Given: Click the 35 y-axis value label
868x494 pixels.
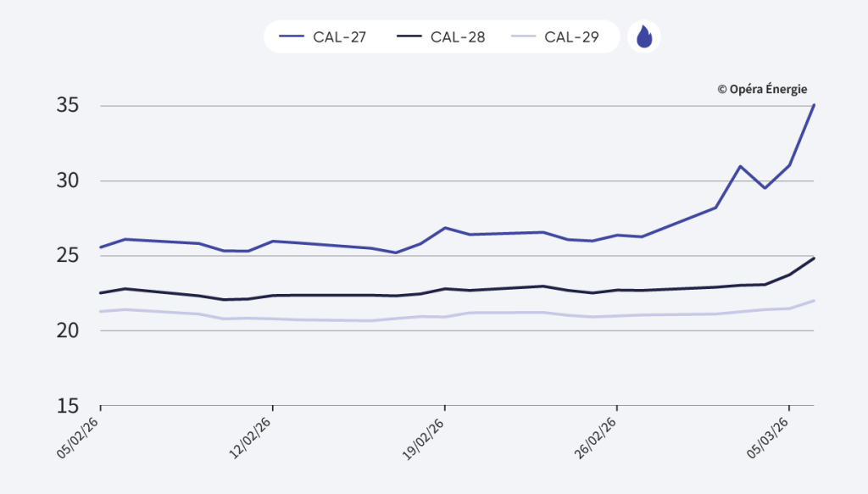Looking at the screenshot, I should pos(68,106).
